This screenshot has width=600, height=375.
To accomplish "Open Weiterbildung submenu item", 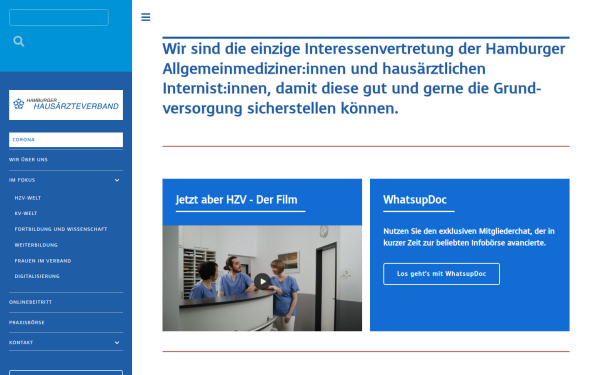I will coord(36,245).
